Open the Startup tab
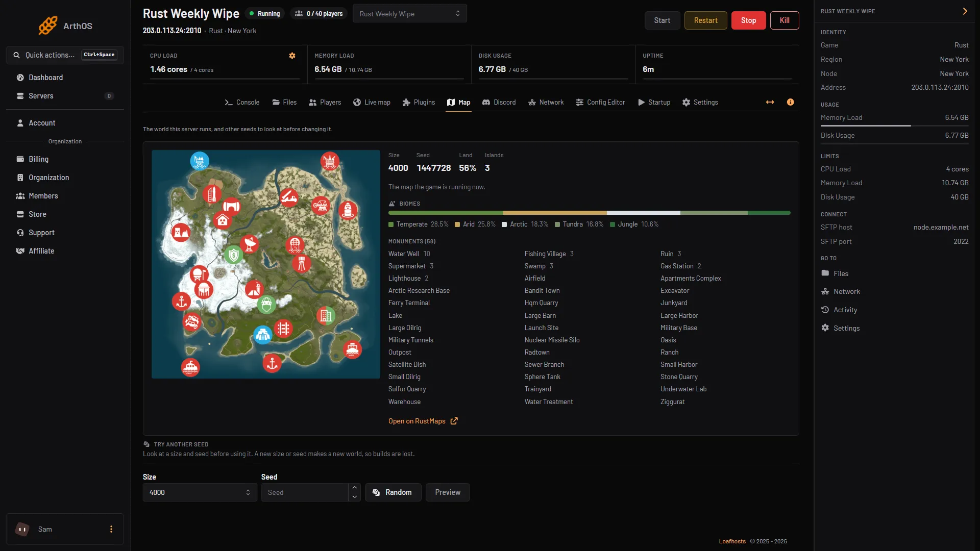980x551 pixels. pyautogui.click(x=654, y=102)
